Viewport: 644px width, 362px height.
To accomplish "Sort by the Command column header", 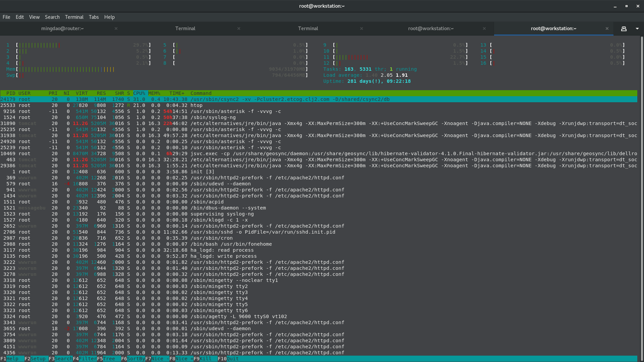I will coord(201,93).
